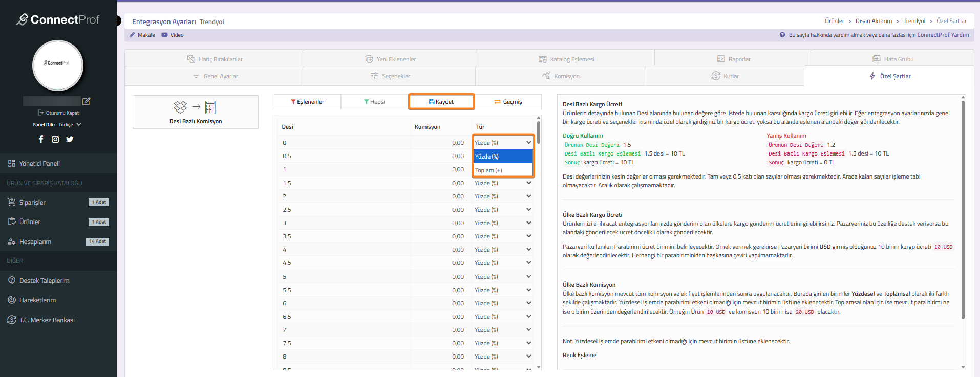Click the edit profile pencil icon

pyautogui.click(x=87, y=101)
